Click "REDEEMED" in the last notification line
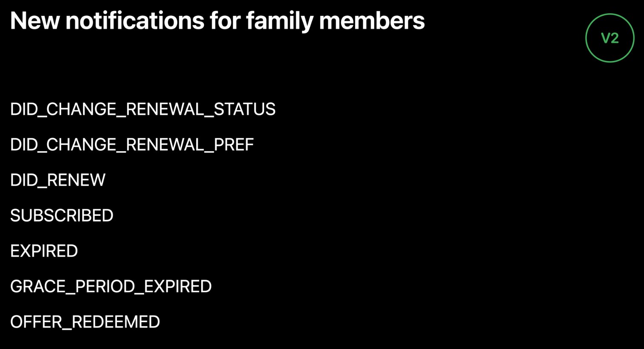Viewport: 644px width, 349px height. click(116, 322)
